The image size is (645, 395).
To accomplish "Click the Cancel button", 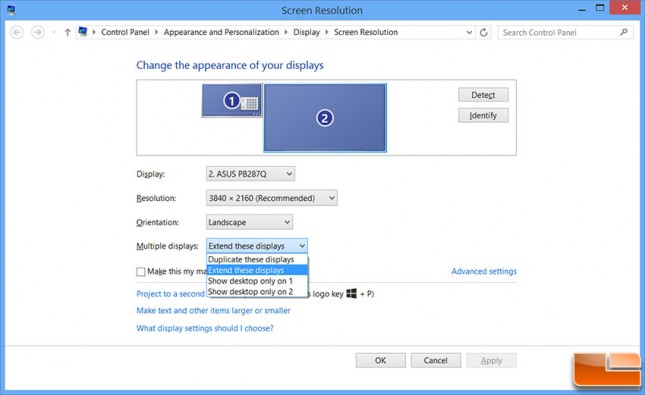I will tap(436, 360).
